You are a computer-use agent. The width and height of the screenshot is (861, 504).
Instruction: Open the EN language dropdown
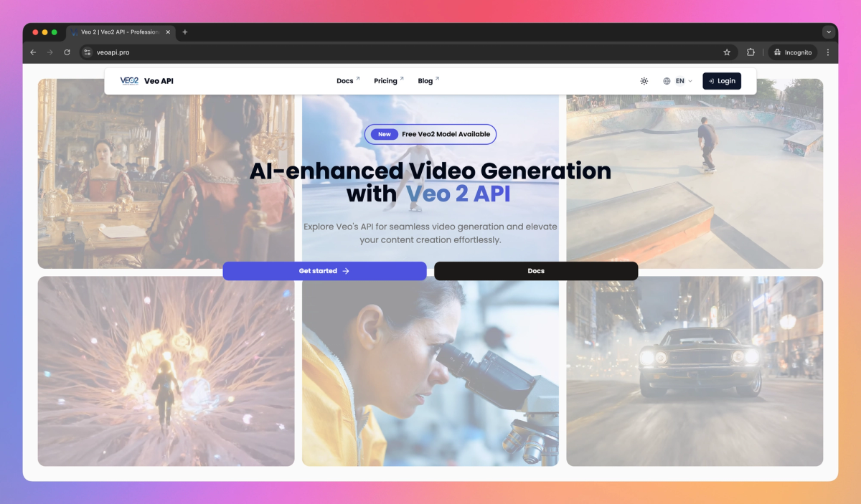678,81
